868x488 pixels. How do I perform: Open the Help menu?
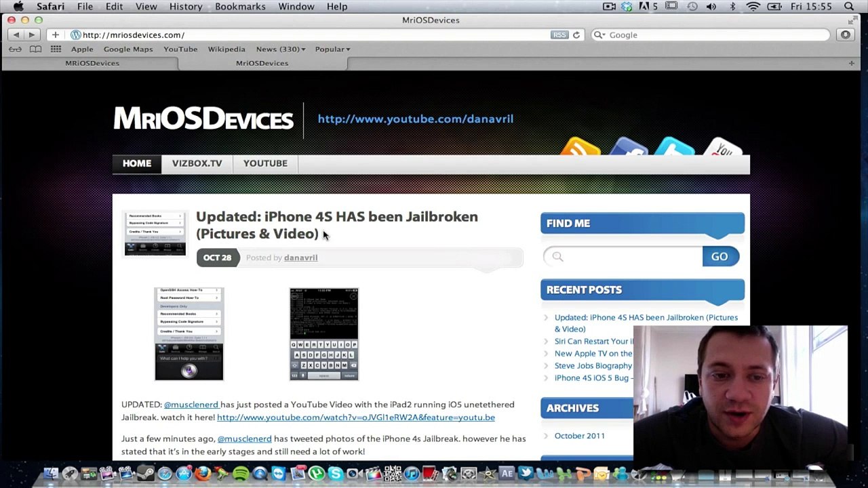337,7
